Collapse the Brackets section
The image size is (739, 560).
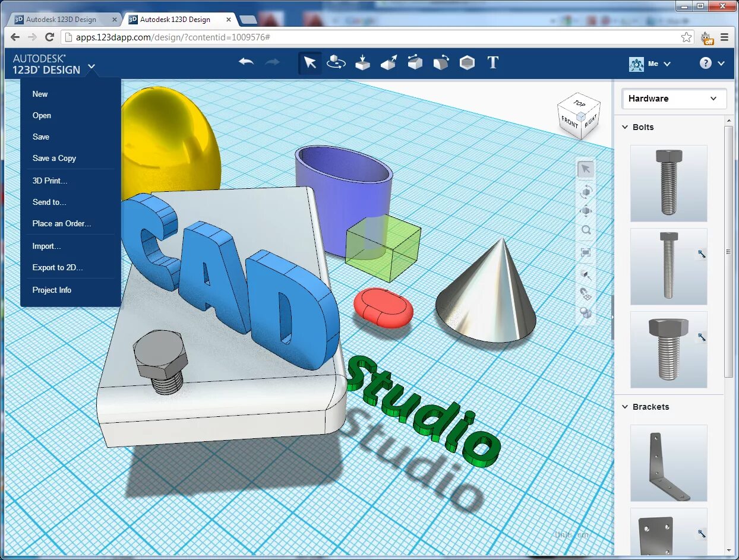coord(625,407)
